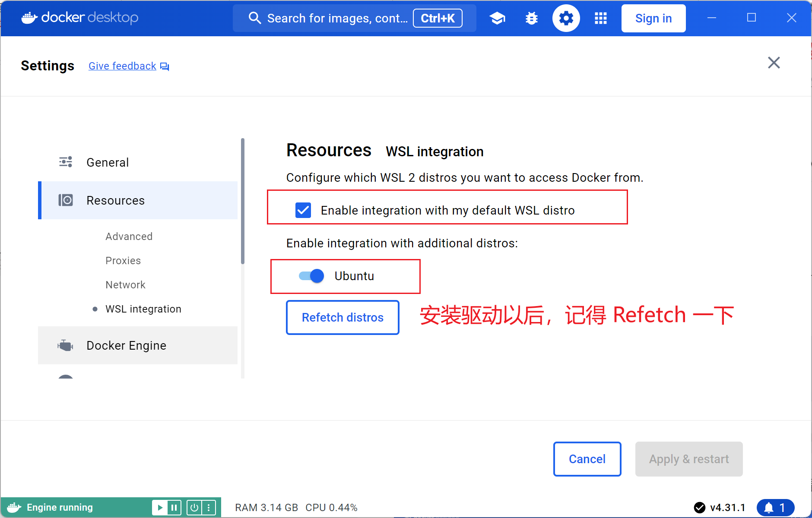Maximize the Docker Desktop window
Screen dimensions: 812x518
(752, 18)
